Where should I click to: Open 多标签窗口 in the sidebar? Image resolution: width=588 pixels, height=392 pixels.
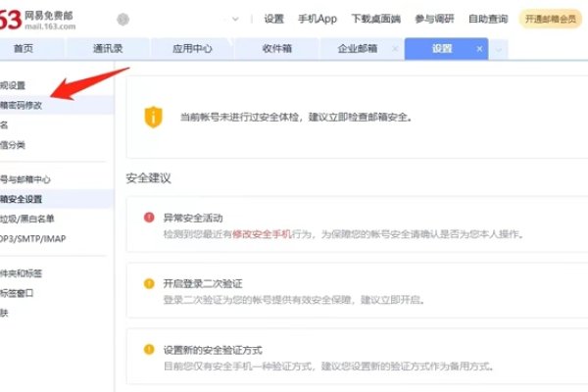coord(17,293)
